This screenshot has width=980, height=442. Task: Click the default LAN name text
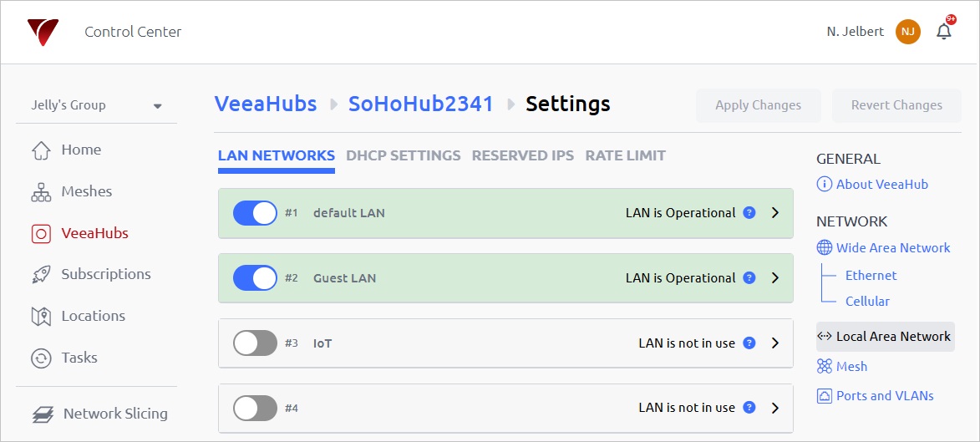click(348, 213)
